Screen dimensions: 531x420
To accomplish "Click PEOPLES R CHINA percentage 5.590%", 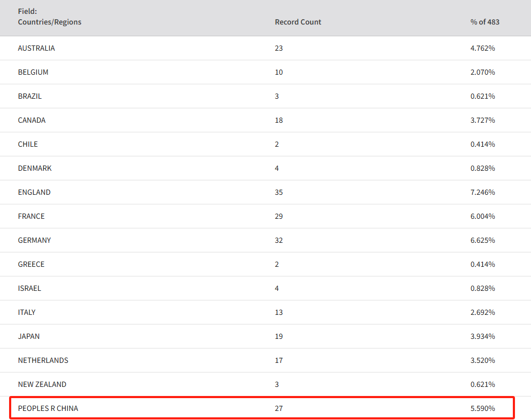I will pos(482,408).
